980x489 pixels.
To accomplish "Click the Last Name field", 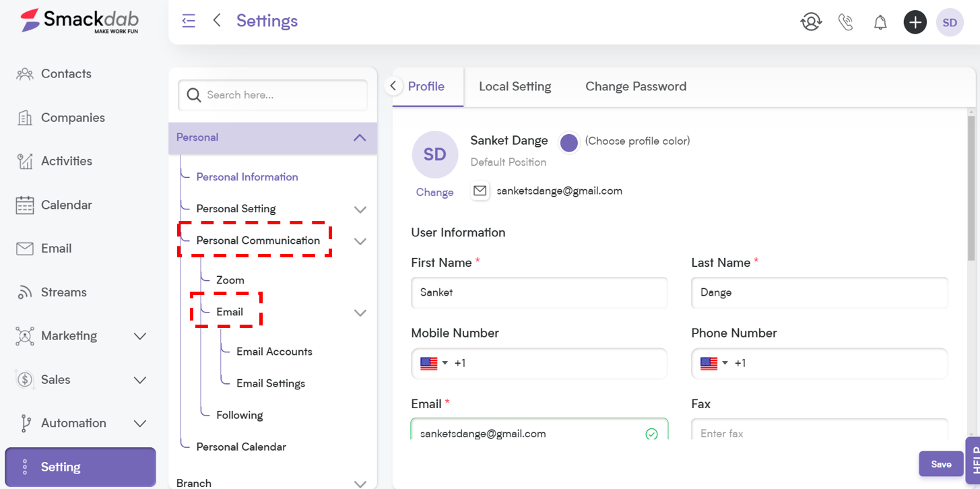I will pos(820,292).
